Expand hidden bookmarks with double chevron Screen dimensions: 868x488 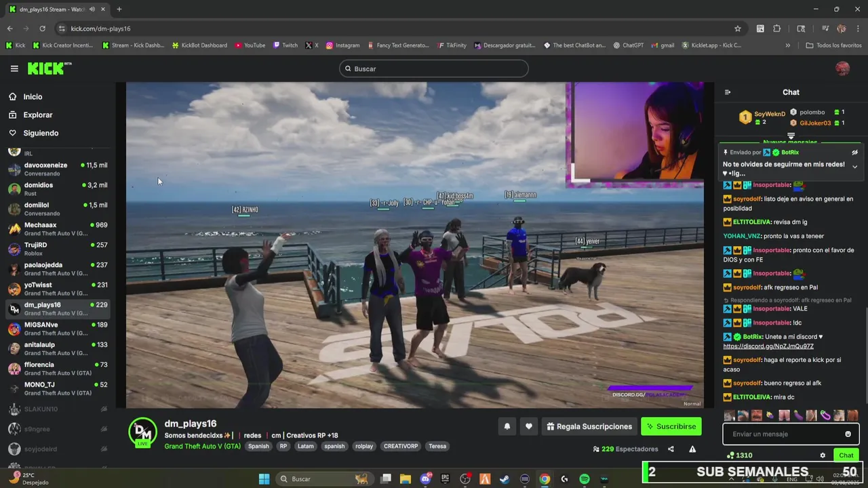point(787,45)
